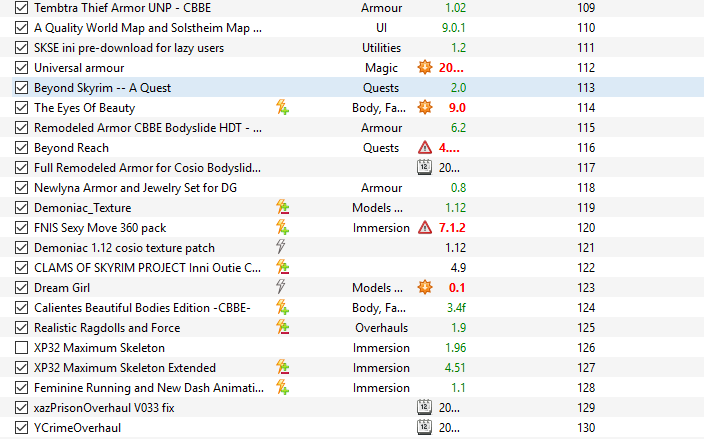Screen dimensions: 704x439
Task: Click version 9.0.1 for A Quality World Map
Action: coord(453,28)
